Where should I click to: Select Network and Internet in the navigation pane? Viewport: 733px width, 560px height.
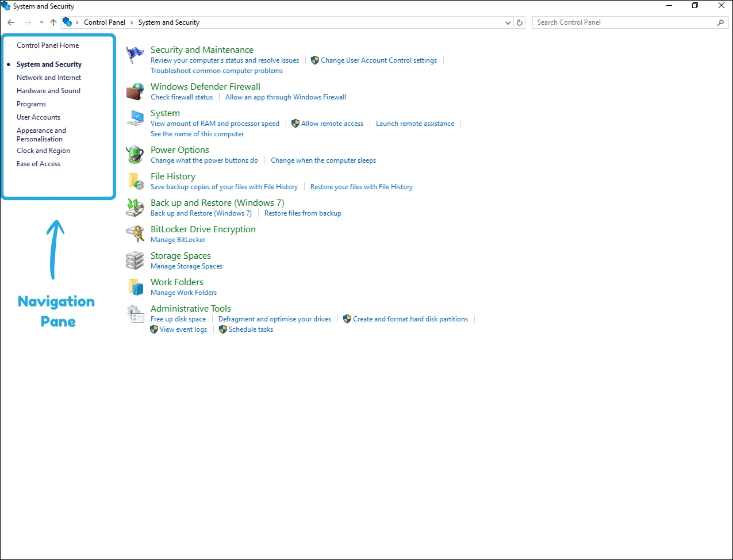coord(49,77)
